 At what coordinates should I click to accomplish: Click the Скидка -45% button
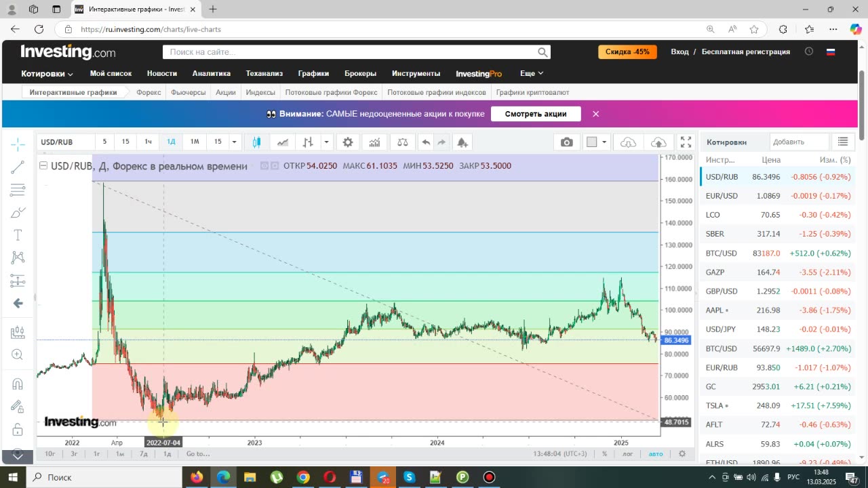tap(627, 52)
